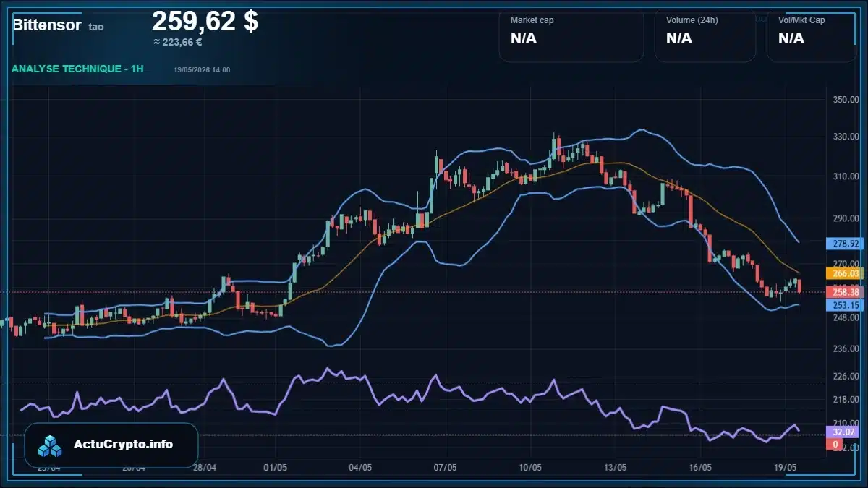Viewport: 868px width, 488px height.
Task: Click the 330.00 price axis label
Action: [x=845, y=137]
